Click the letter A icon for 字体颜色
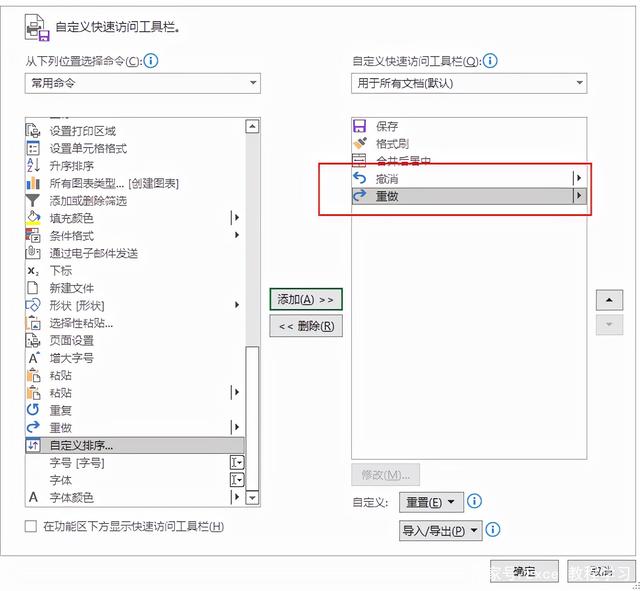The width and height of the screenshot is (640, 591). pos(33,497)
